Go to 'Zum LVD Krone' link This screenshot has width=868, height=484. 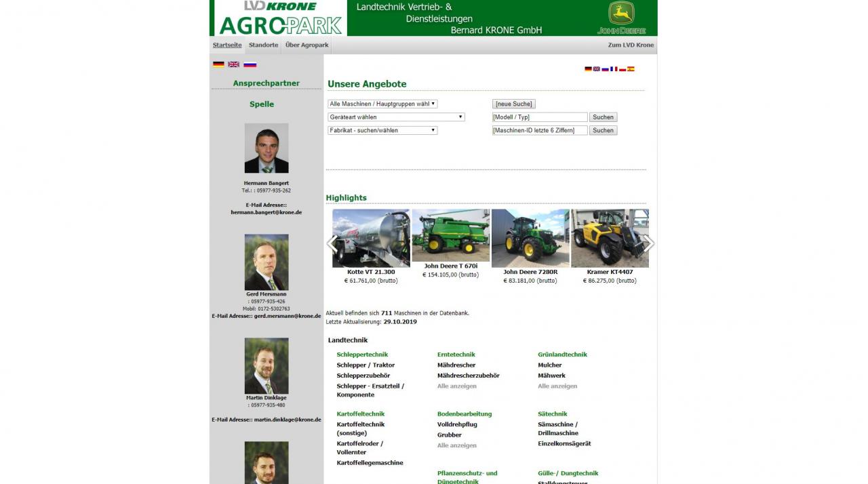click(x=631, y=45)
